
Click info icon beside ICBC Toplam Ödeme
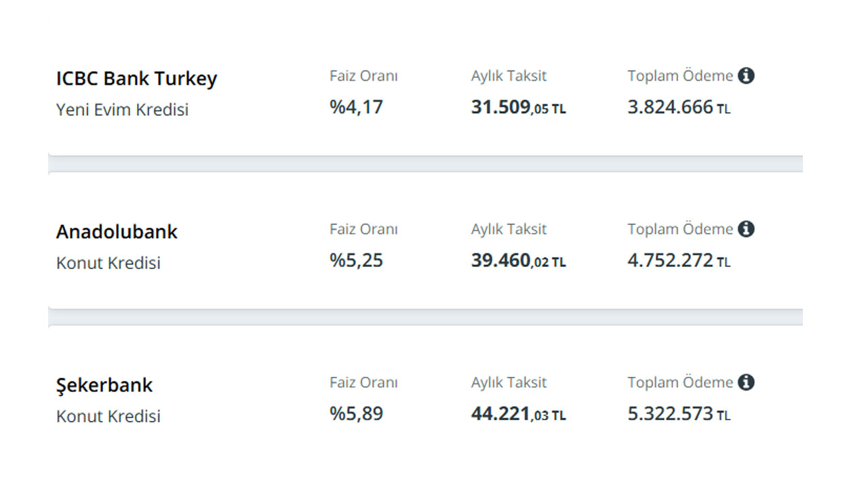click(746, 76)
